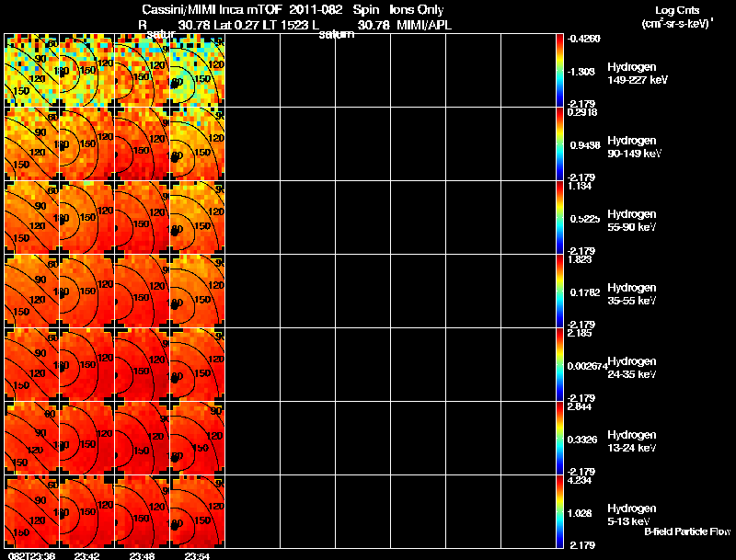Select the '2.844' color scale value
Image resolution: width=736 pixels, height=560 pixels.
pyautogui.click(x=580, y=406)
